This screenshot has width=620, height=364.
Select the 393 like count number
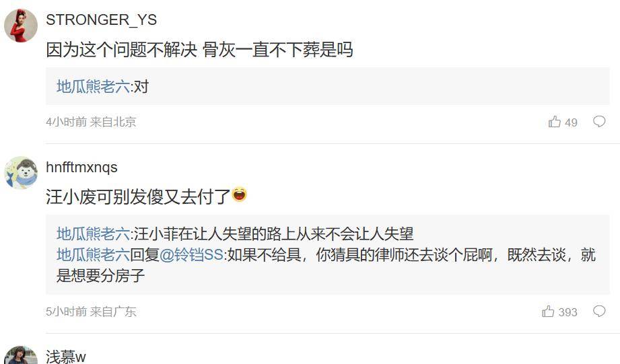(567, 312)
